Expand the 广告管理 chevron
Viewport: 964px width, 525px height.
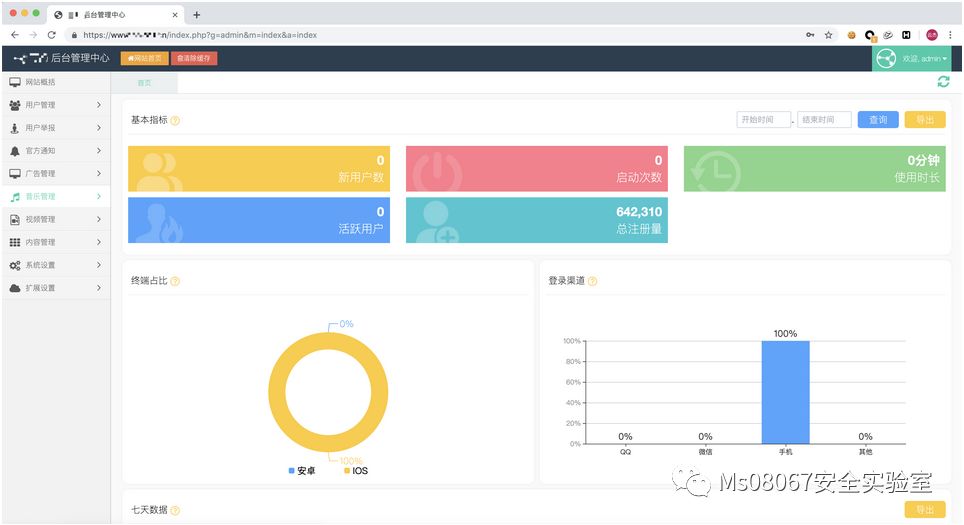tap(99, 173)
